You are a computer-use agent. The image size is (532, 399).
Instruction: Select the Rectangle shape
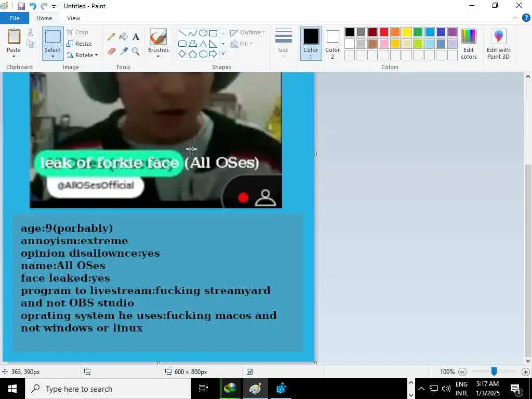coord(213,33)
